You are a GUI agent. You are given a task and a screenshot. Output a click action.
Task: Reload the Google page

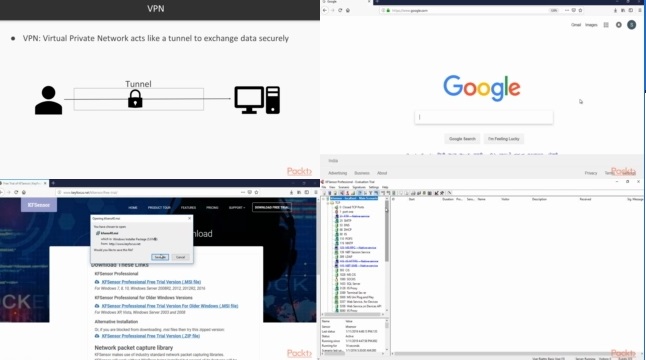click(x=340, y=10)
